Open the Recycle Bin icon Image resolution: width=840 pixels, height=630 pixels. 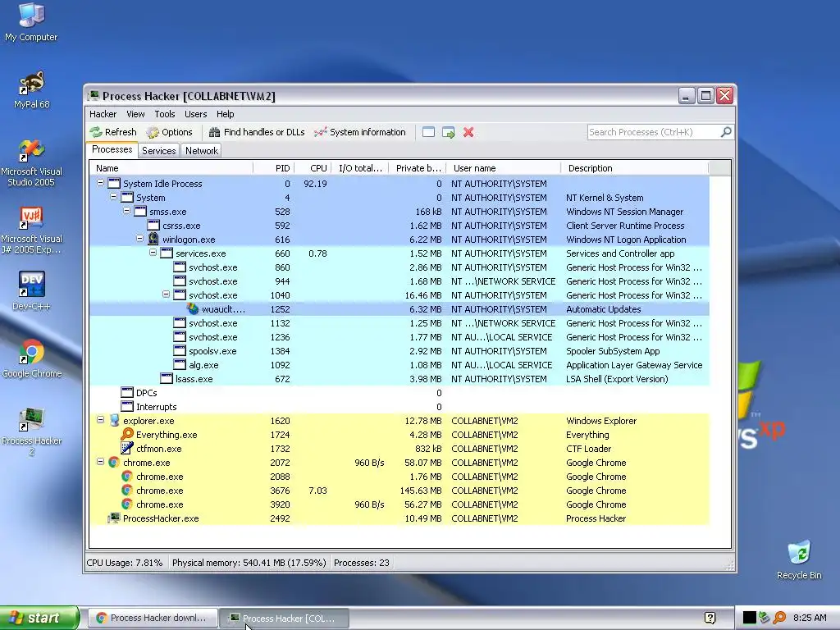click(799, 559)
